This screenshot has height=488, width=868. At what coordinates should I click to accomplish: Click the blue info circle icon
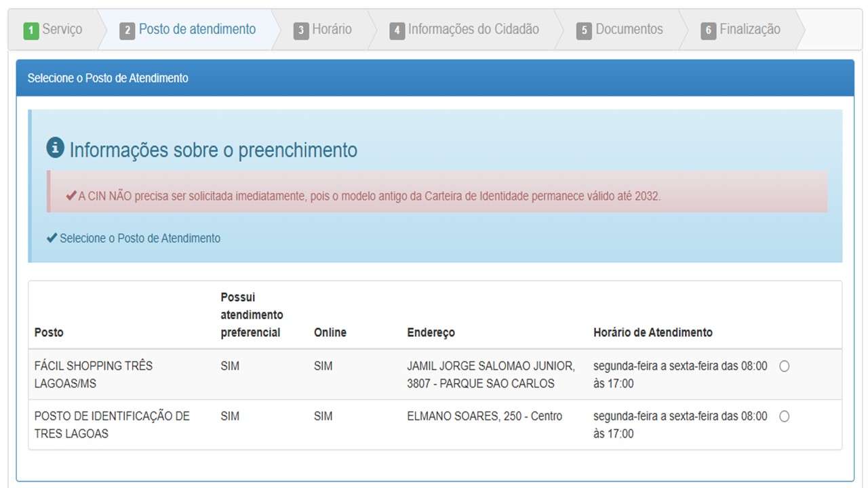coord(55,148)
